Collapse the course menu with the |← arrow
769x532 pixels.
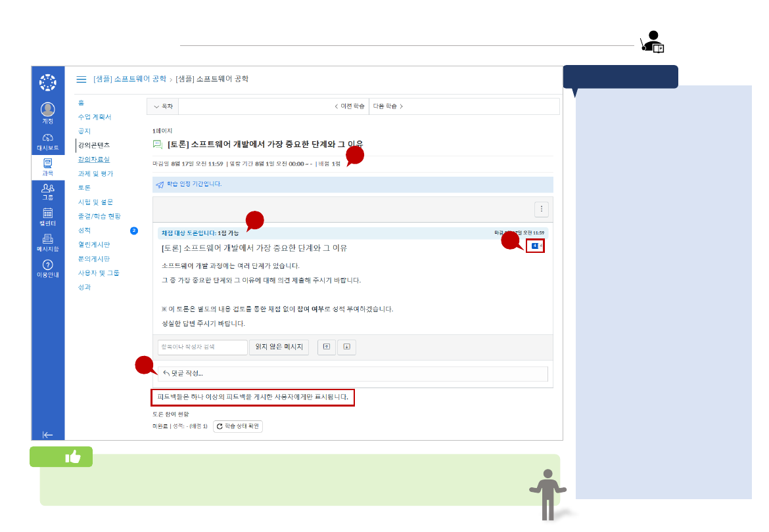click(x=47, y=434)
